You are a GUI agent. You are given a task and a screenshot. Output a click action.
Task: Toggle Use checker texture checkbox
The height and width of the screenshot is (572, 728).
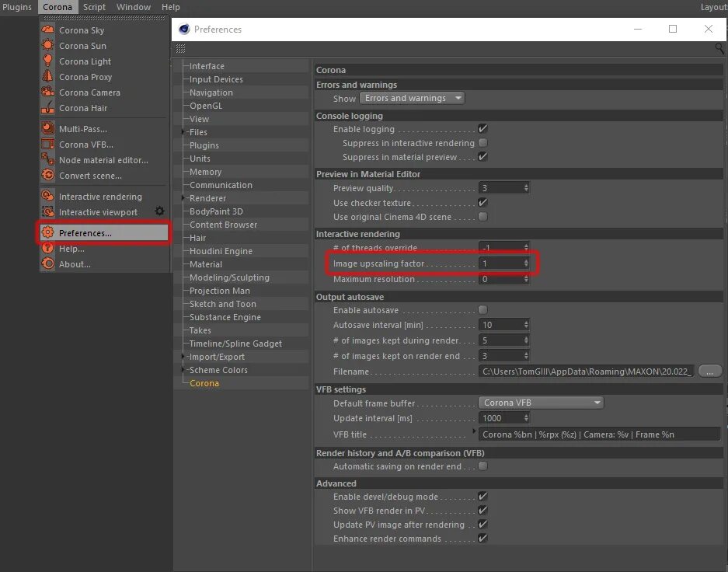click(482, 202)
